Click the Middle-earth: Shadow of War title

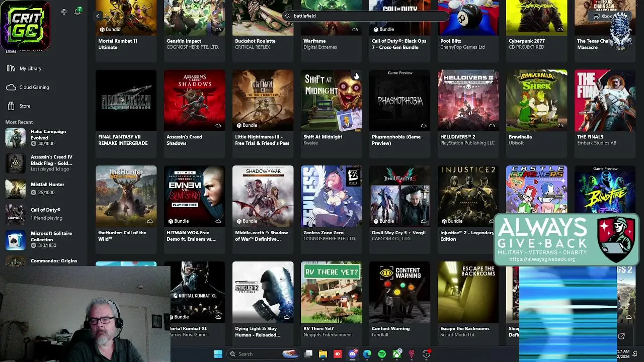click(262, 236)
